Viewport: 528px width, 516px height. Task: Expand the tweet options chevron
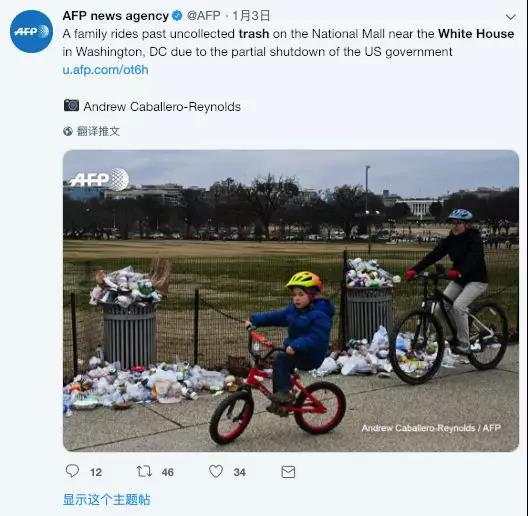click(511, 17)
